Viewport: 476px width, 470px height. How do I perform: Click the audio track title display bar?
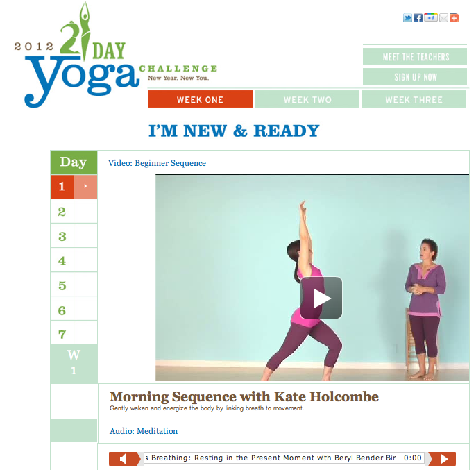(284, 458)
